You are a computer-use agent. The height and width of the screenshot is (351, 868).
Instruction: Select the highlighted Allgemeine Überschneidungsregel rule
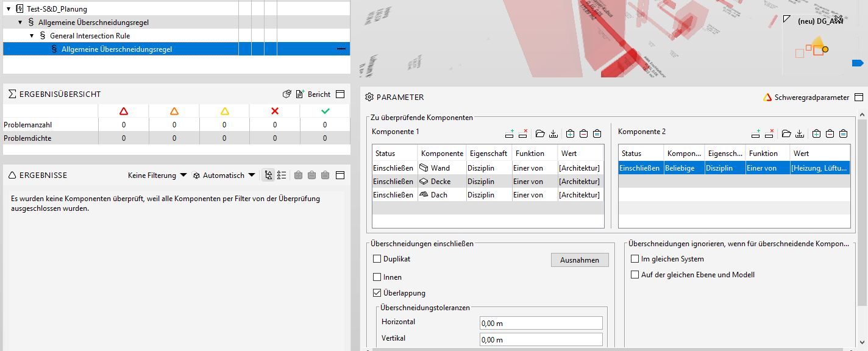tap(177, 49)
